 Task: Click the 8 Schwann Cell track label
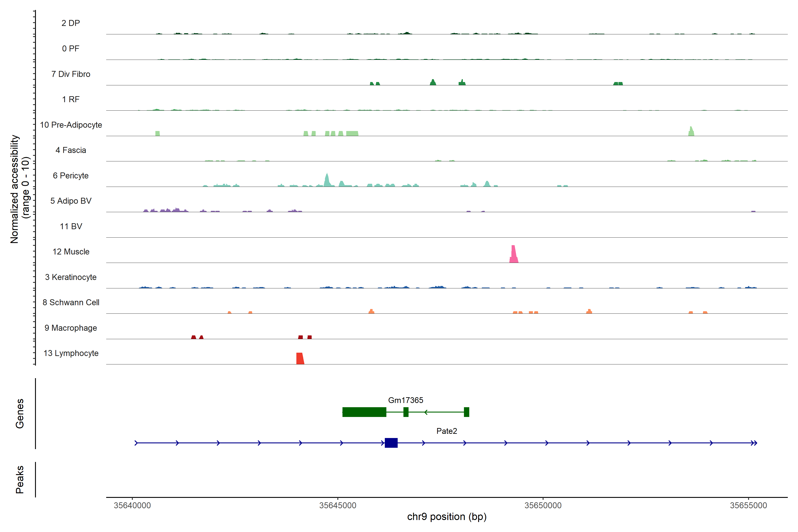(71, 302)
